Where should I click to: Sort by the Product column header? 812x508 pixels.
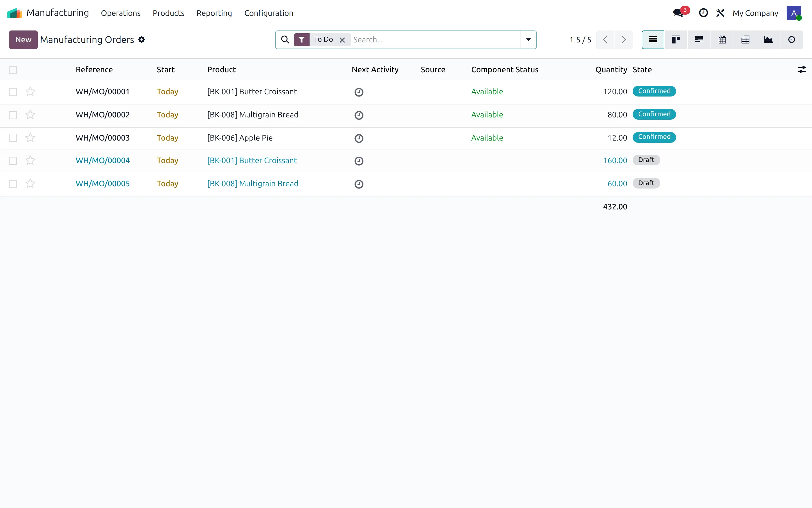[x=221, y=69]
